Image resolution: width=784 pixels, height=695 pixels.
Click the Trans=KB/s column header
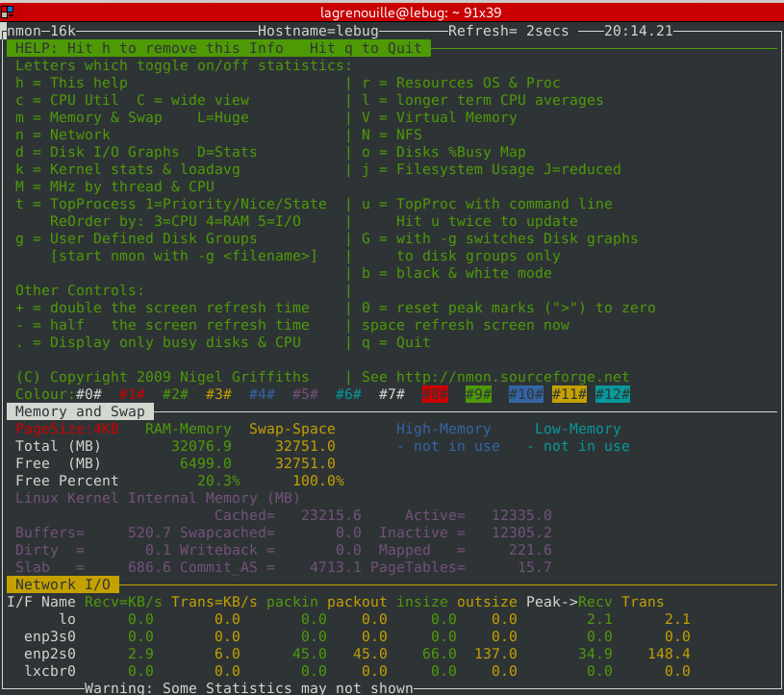click(215, 602)
